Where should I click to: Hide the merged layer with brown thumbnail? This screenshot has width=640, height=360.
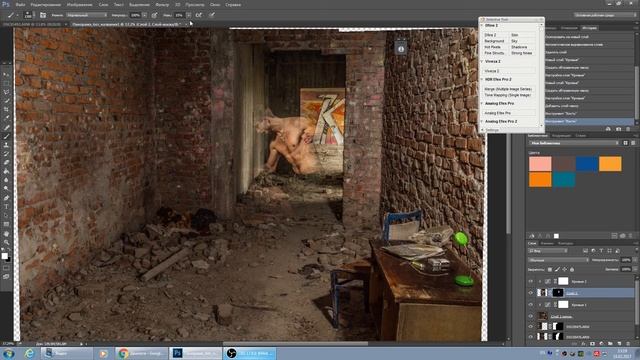[531, 316]
